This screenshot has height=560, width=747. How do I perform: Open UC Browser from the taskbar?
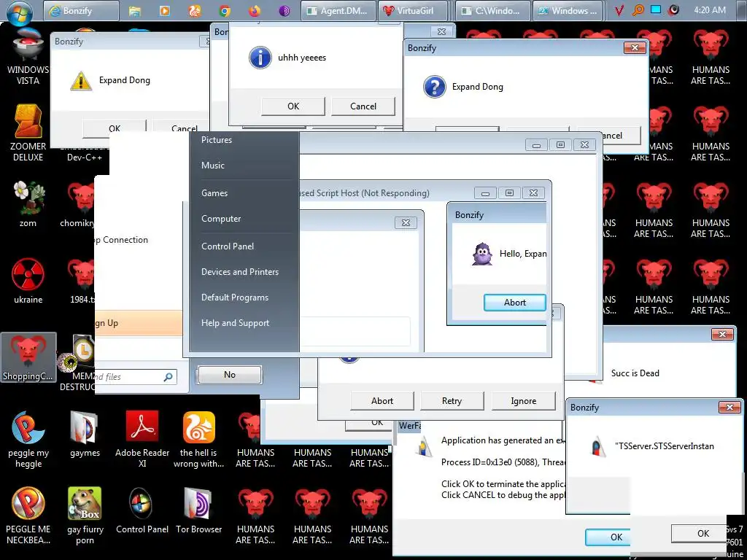[195, 10]
